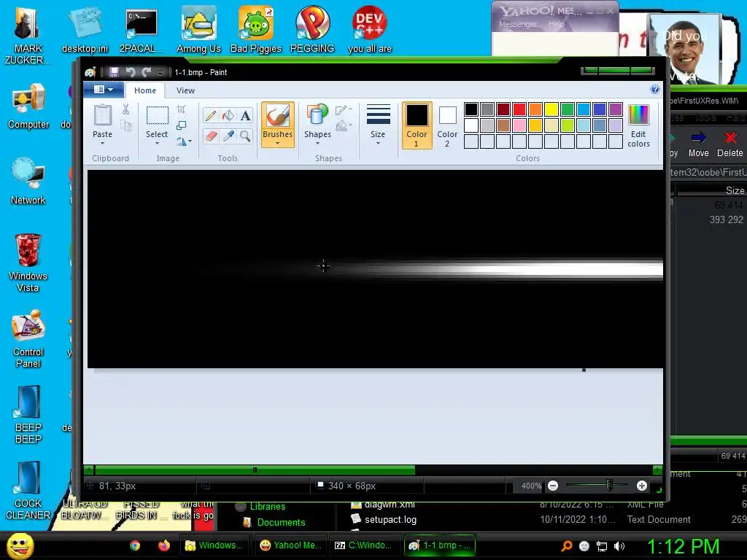
Task: Click the Paint Help question mark icon
Action: pos(655,89)
